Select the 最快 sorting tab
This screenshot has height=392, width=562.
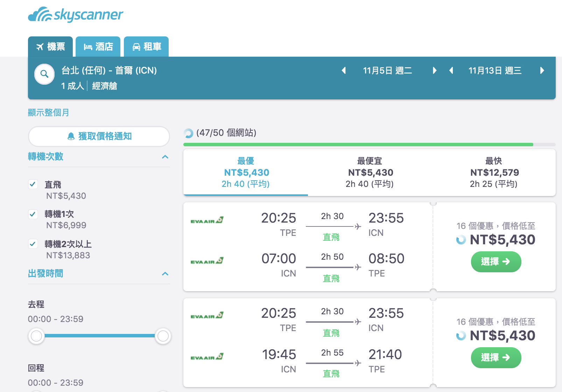pos(494,172)
